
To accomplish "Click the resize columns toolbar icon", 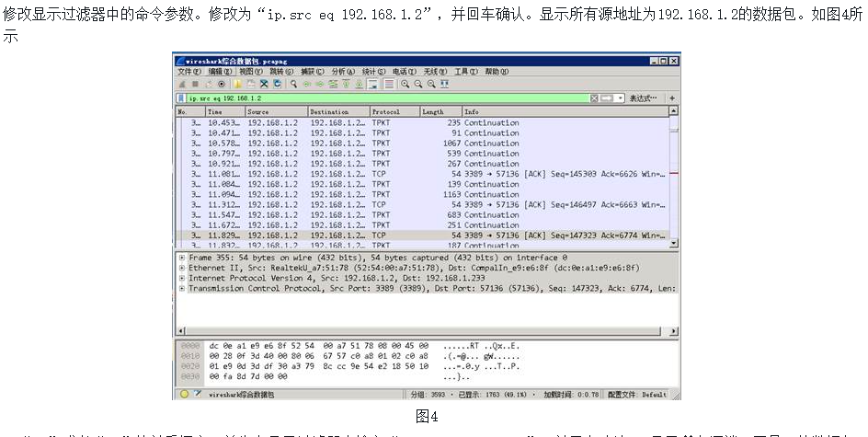I will (444, 85).
